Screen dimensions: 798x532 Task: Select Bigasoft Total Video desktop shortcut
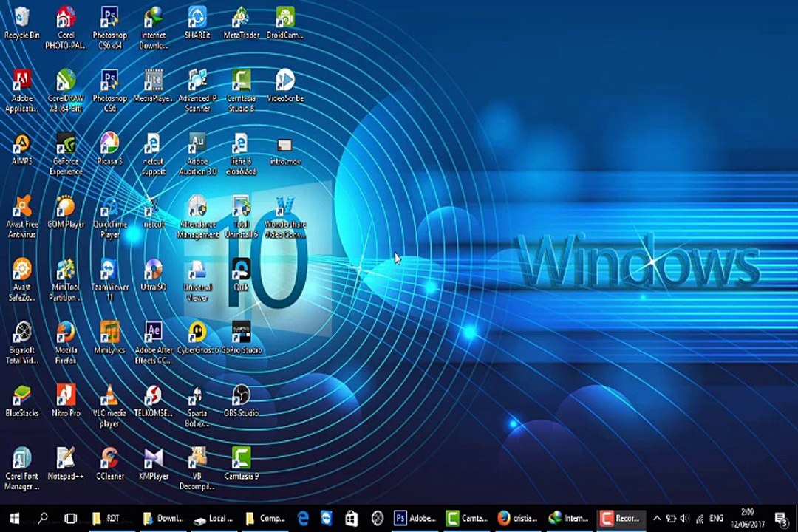[x=22, y=343]
